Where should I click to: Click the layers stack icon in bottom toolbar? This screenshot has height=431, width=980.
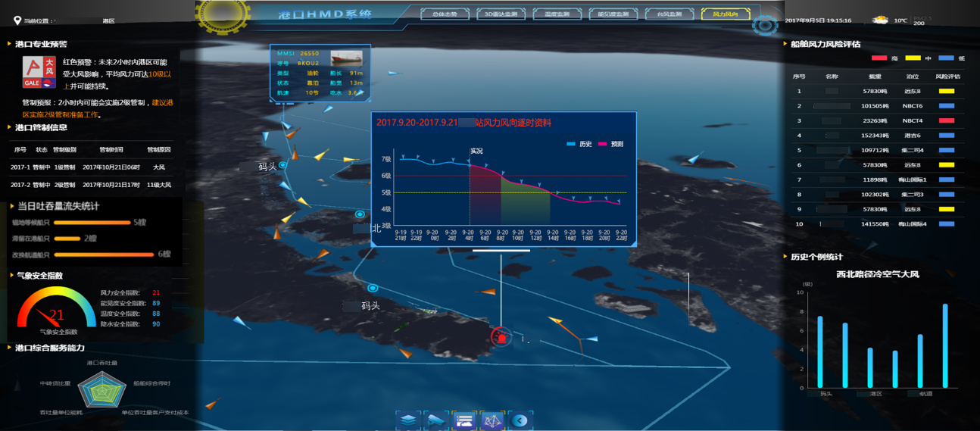408,420
